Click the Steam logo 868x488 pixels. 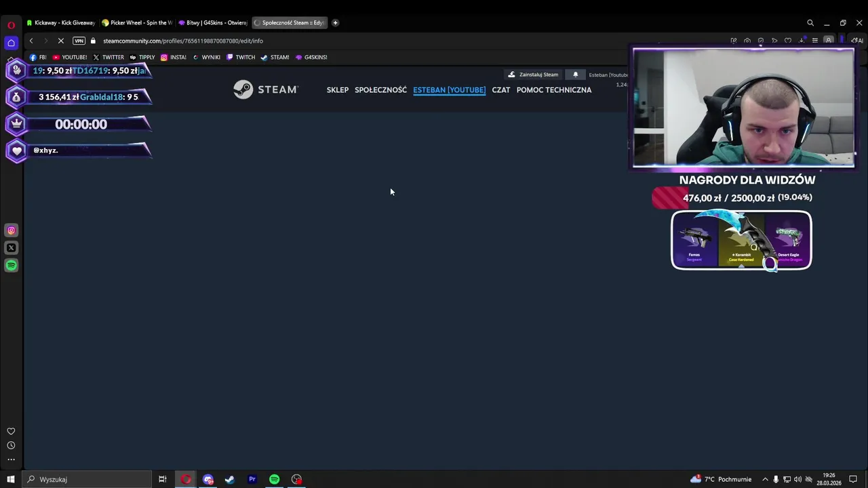[x=265, y=89]
